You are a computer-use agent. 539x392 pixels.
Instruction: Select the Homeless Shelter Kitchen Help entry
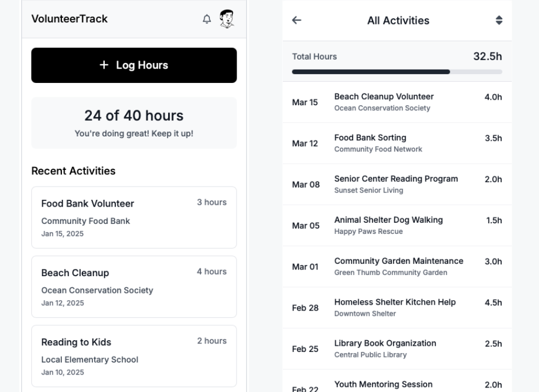coord(397,308)
